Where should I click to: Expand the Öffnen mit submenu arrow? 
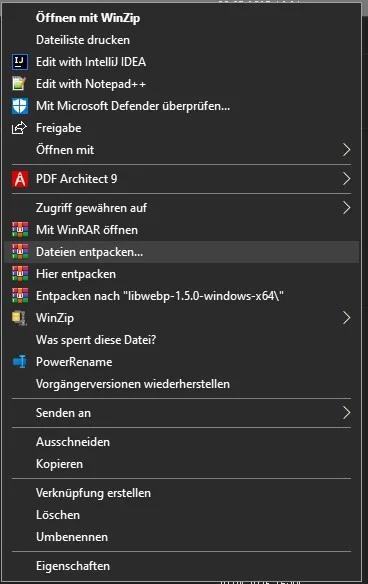pyautogui.click(x=346, y=150)
